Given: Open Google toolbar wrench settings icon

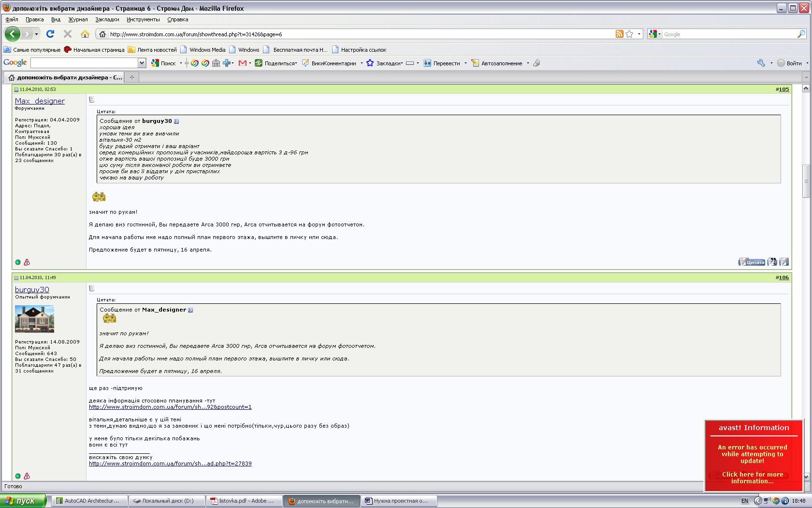Looking at the screenshot, I should [x=761, y=63].
